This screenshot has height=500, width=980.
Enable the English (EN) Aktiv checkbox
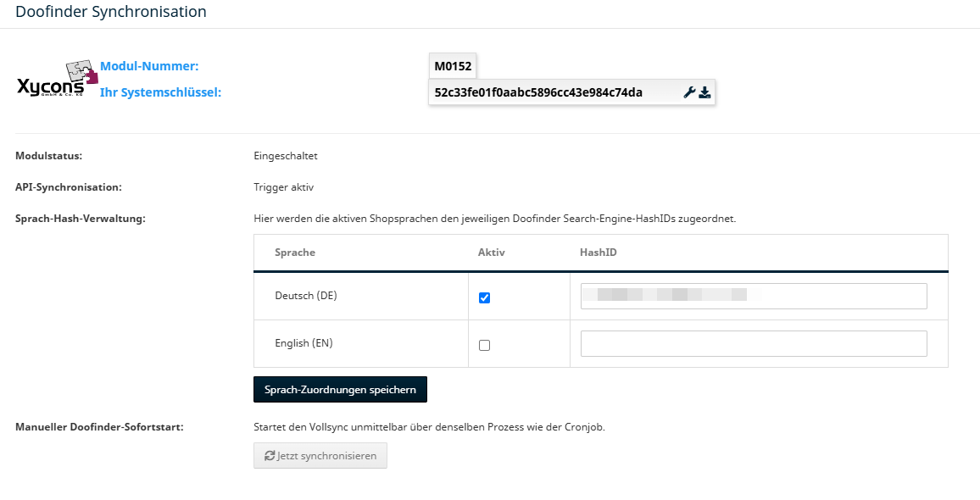[x=484, y=345]
